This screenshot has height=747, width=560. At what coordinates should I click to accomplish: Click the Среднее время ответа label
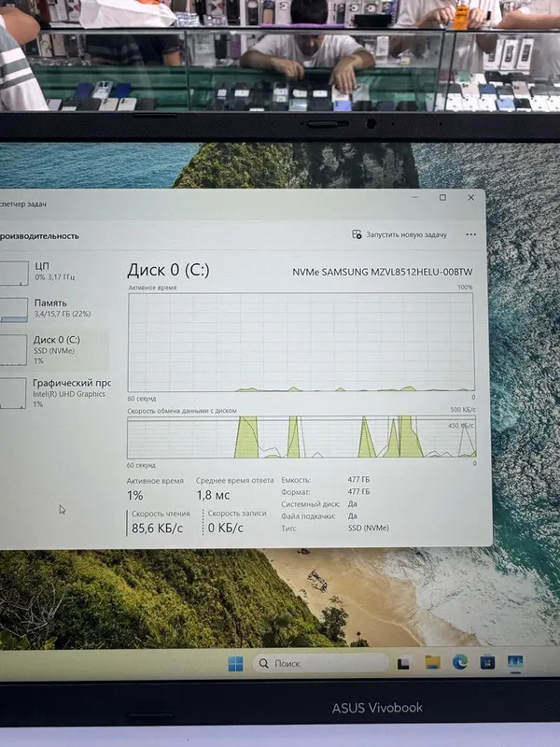tap(235, 480)
